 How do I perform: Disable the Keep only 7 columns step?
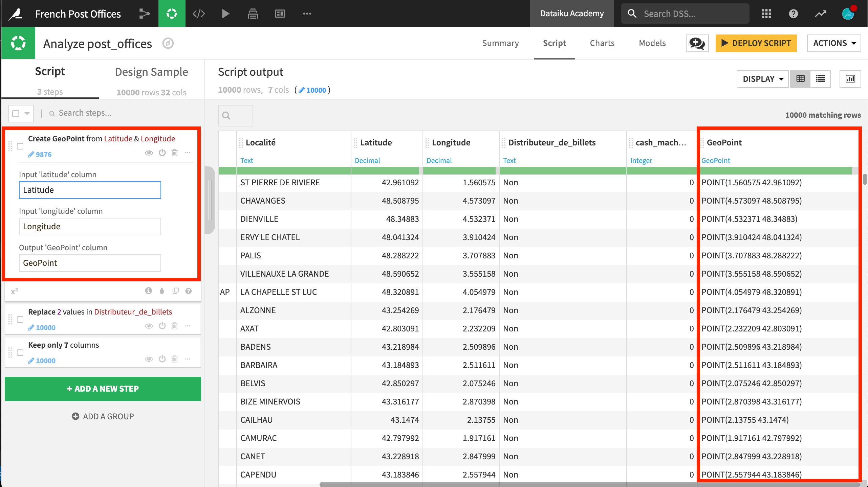click(x=162, y=359)
